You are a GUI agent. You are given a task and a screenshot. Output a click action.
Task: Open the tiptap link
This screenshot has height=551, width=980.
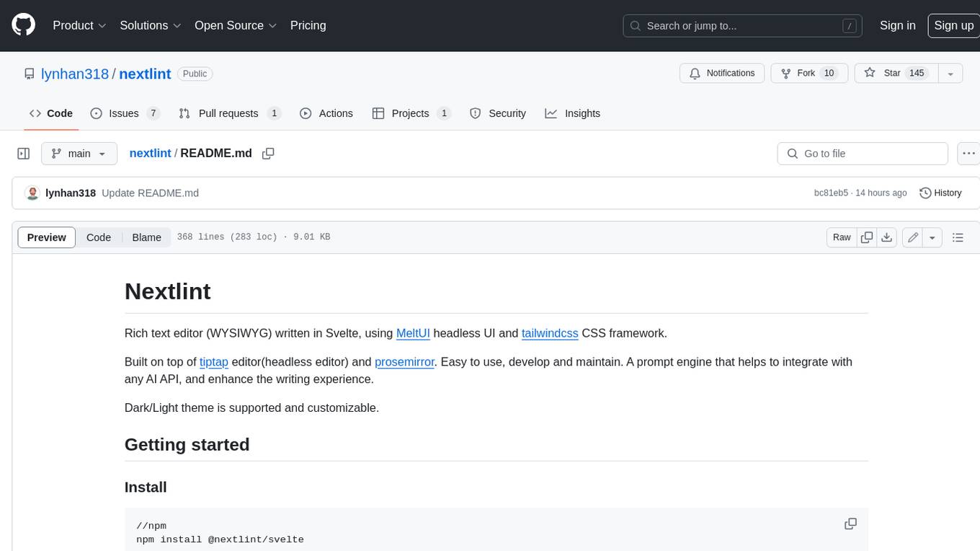[x=214, y=362]
